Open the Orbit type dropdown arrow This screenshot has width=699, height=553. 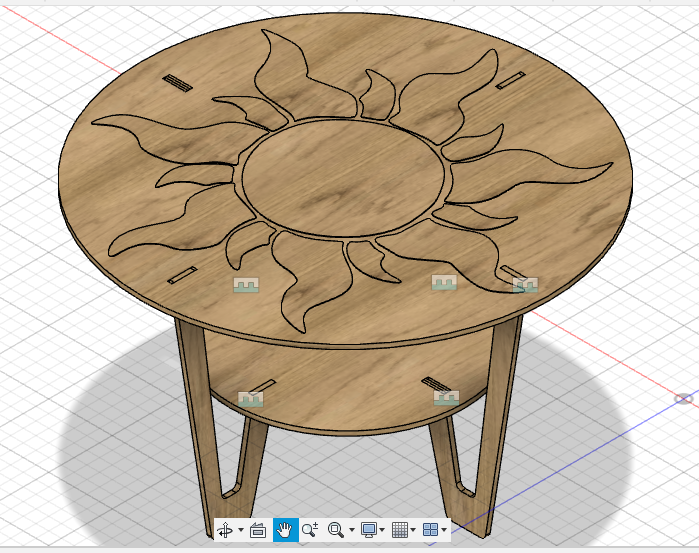click(241, 530)
